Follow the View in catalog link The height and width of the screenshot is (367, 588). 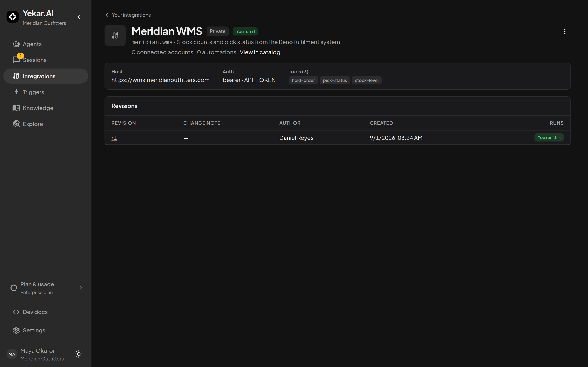(x=260, y=52)
